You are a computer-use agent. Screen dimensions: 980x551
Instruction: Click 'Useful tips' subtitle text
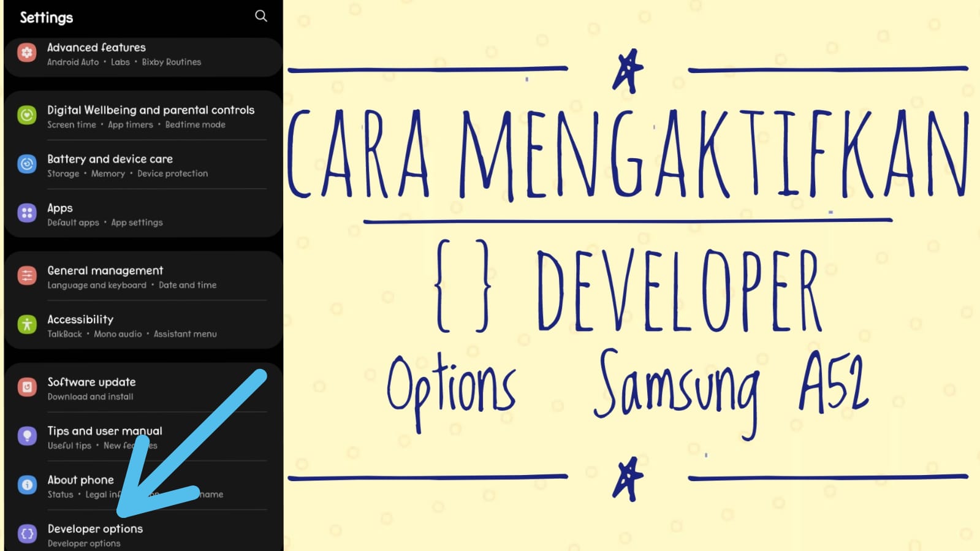pyautogui.click(x=69, y=446)
